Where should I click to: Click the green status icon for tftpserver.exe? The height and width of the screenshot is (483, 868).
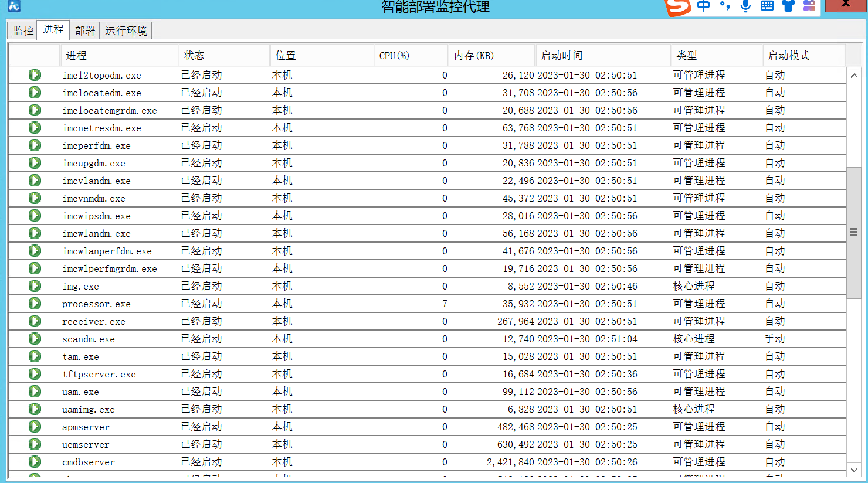(35, 373)
